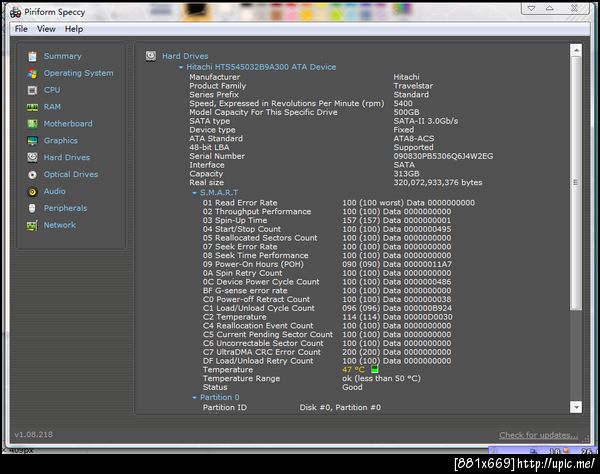The height and width of the screenshot is (474, 600).
Task: Click the C7 UltraDMA CRC Error Count row
Action: (327, 352)
